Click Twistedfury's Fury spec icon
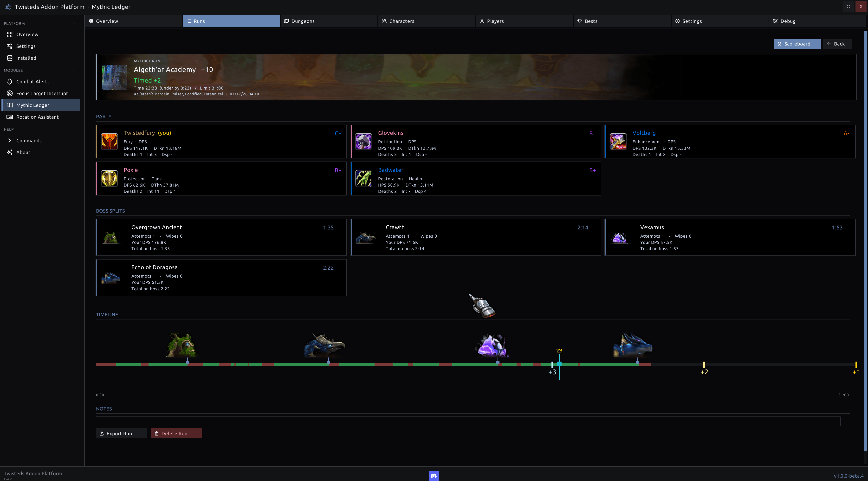This screenshot has width=868, height=481. 109,142
